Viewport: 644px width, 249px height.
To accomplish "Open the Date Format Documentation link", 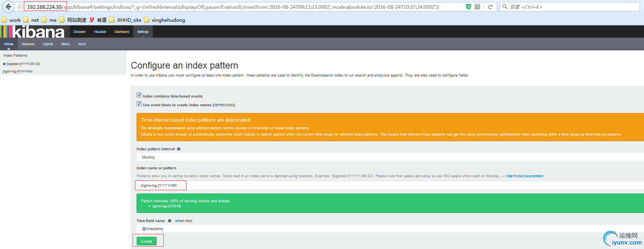I will (525, 176).
